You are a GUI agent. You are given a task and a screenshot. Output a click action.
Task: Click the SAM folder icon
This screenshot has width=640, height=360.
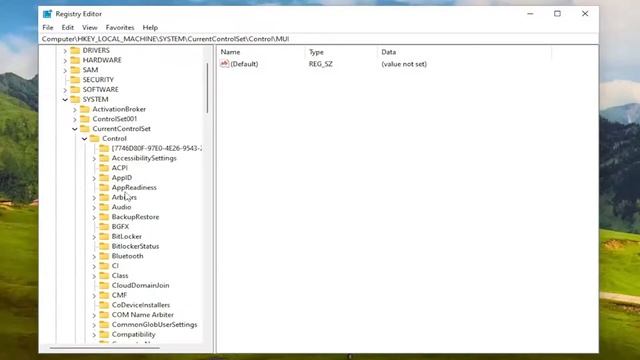coord(75,70)
